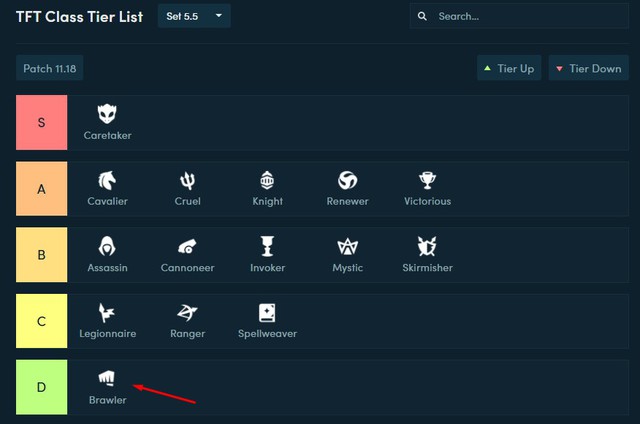Click the Cruel trident icon
The width and height of the screenshot is (640, 424).
tap(187, 180)
